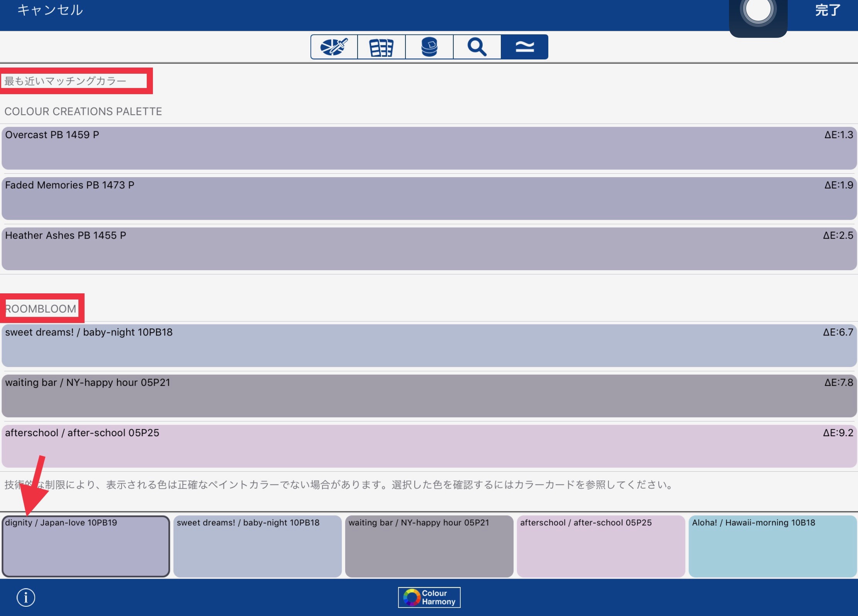This screenshot has height=616, width=858.
Task: Tap the info icon in bottom bar
Action: pos(26,597)
